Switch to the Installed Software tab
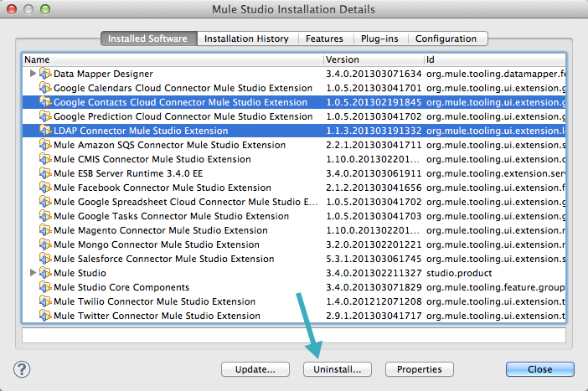 [149, 39]
